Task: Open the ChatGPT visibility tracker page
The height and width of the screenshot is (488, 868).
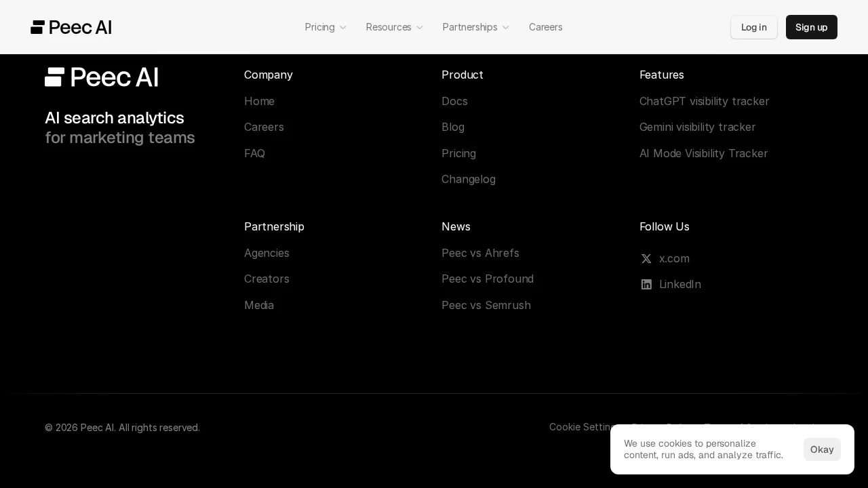Action: tap(704, 101)
